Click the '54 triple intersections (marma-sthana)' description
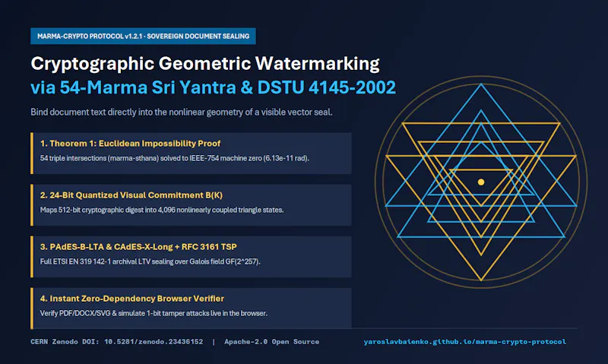Screen dimensions: 608x364 coord(175,158)
